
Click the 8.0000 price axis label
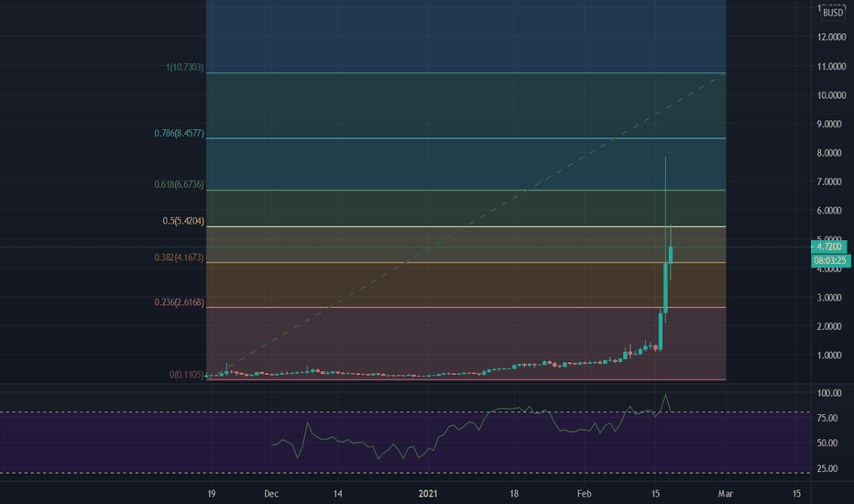(x=829, y=153)
